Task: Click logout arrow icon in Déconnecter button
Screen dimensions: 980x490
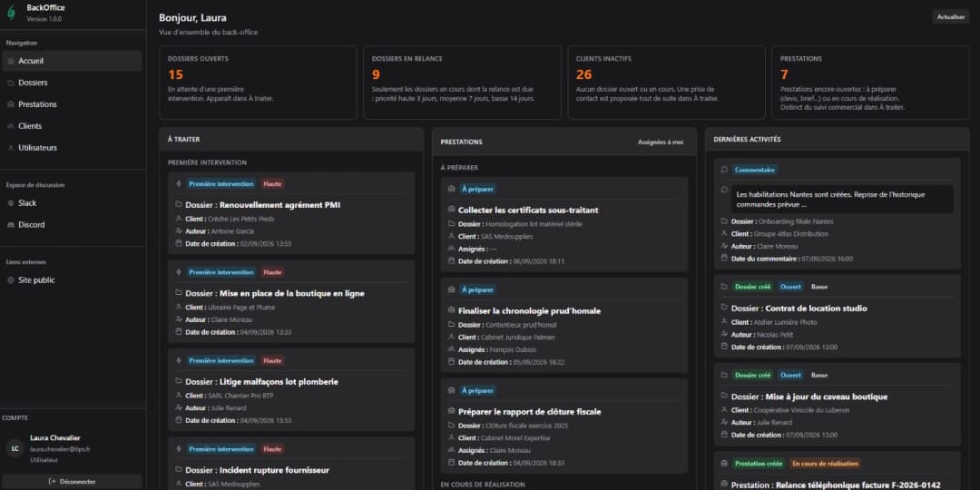Action: pos(53,482)
